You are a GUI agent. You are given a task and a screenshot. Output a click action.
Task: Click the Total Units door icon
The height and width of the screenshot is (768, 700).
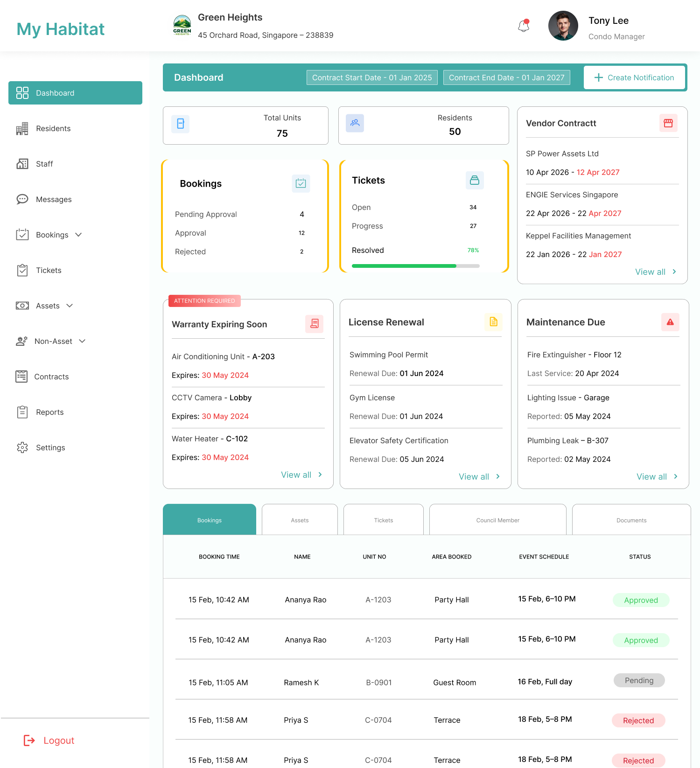(181, 124)
